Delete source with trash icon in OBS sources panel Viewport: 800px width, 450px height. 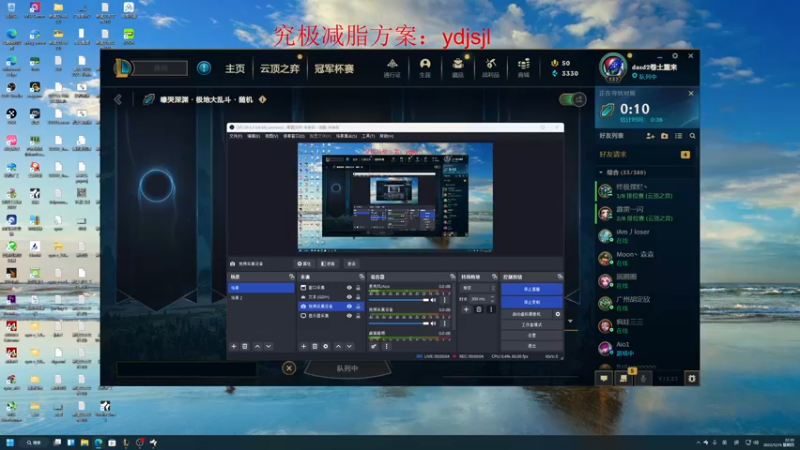315,346
